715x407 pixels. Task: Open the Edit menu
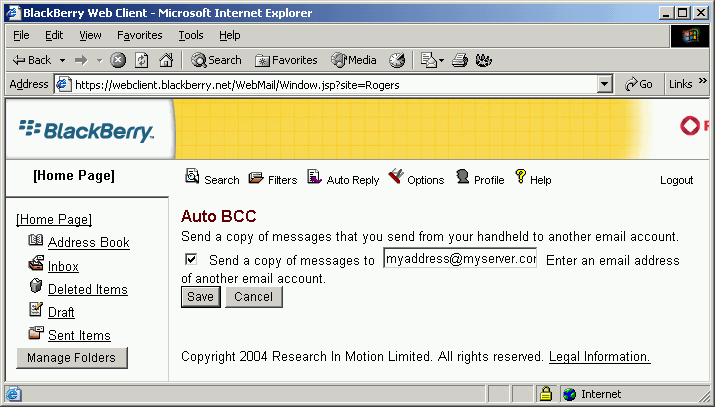click(x=54, y=35)
